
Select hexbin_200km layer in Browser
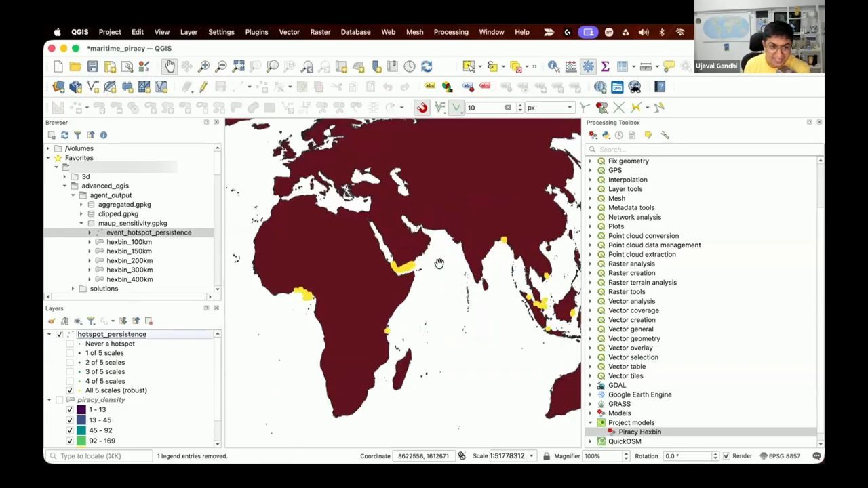click(x=130, y=261)
